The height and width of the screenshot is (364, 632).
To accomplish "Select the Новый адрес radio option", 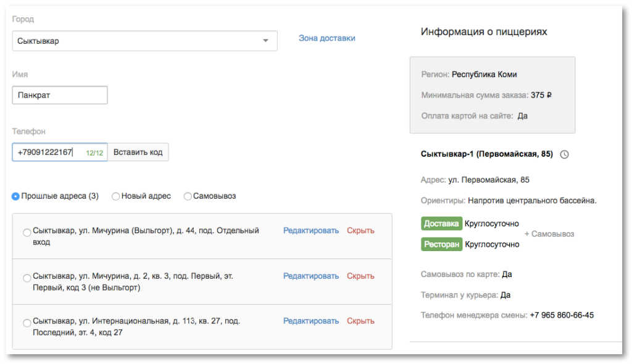I will click(115, 196).
